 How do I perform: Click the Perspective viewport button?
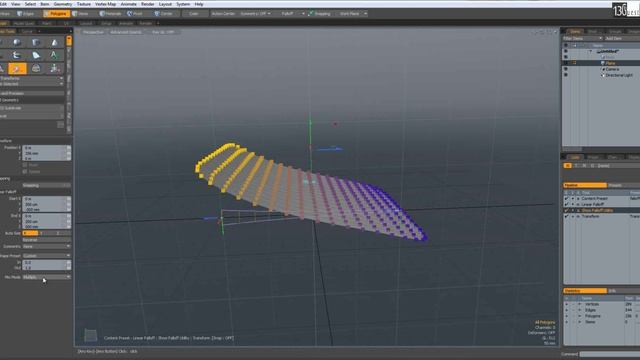(93, 32)
